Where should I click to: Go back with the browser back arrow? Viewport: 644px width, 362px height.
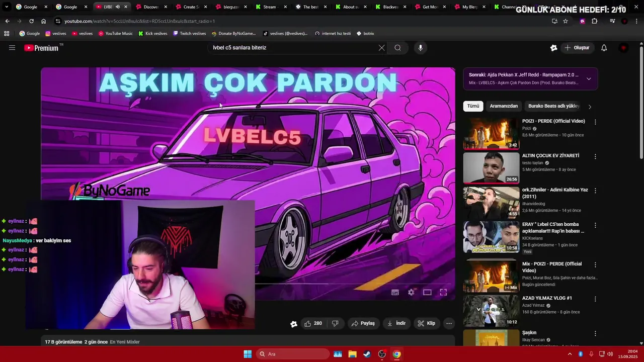click(7, 21)
